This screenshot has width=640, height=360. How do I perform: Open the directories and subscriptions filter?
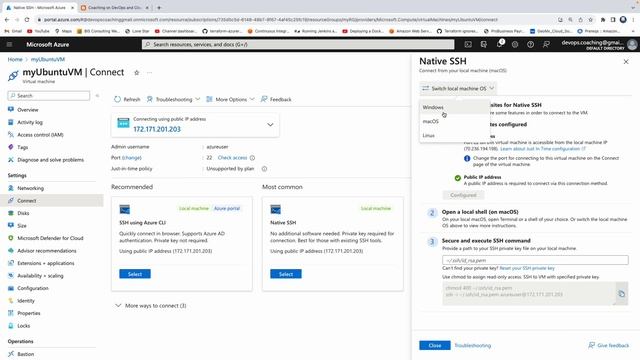click(x=484, y=44)
